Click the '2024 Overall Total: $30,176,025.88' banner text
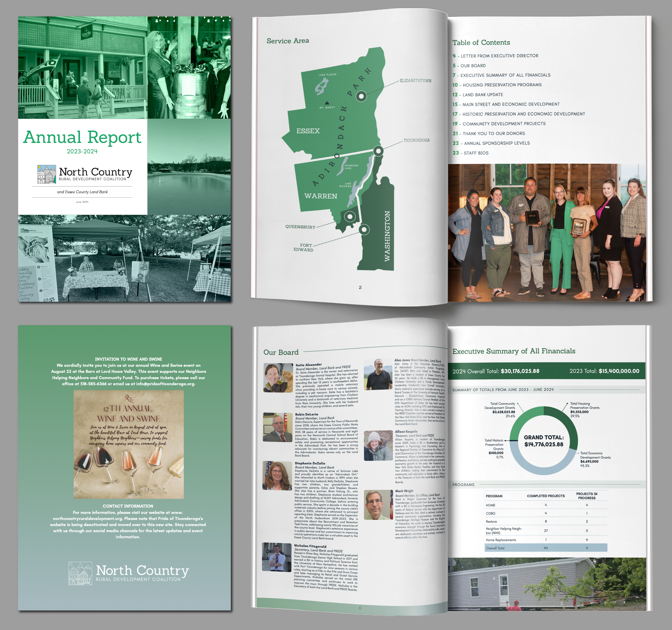This screenshot has width=672, height=630. 496,371
